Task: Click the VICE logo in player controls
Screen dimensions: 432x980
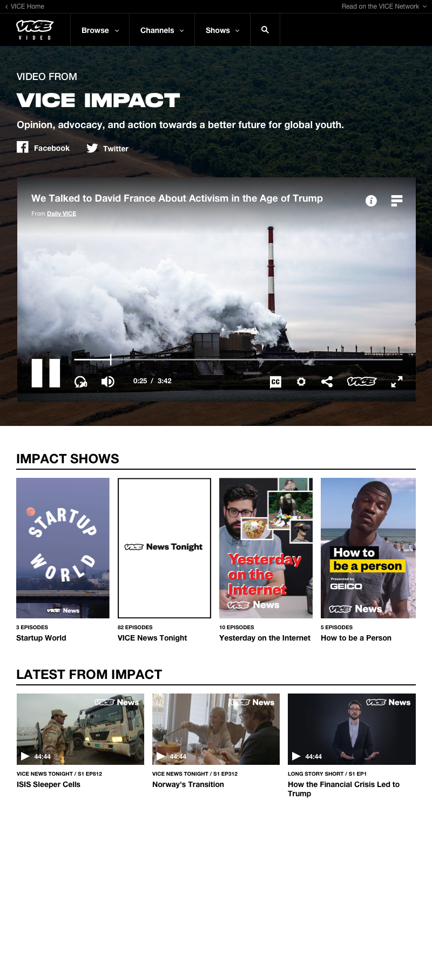Action: coord(361,382)
